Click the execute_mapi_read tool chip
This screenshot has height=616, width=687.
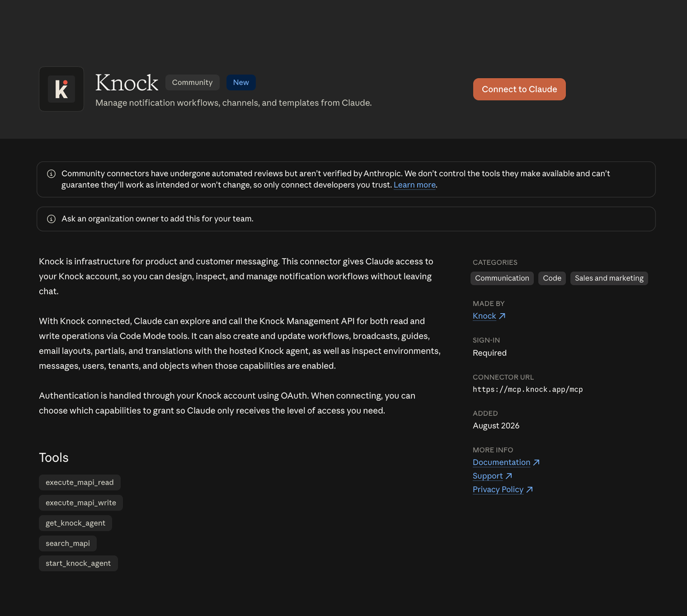[80, 482]
